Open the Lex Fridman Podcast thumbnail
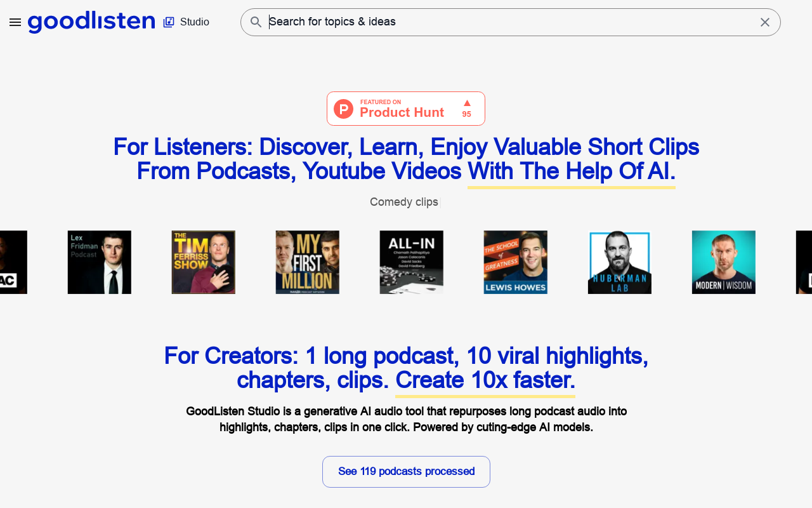 (x=100, y=262)
